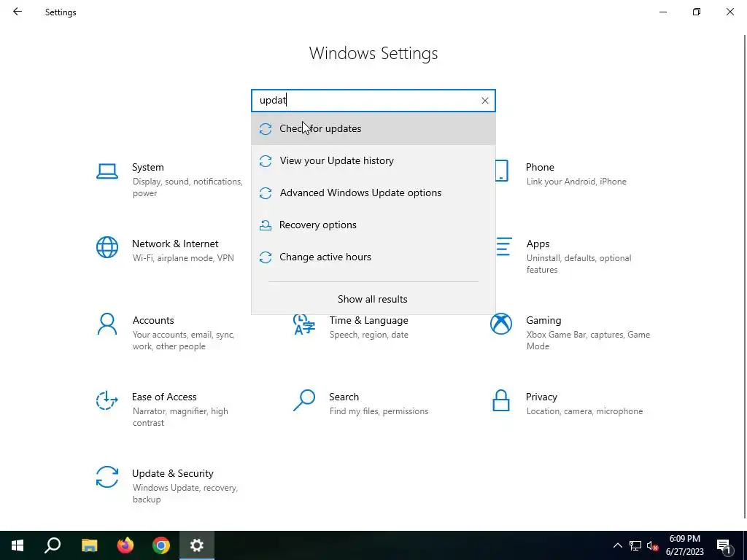
Task: Click the System laptop icon
Action: (107, 171)
